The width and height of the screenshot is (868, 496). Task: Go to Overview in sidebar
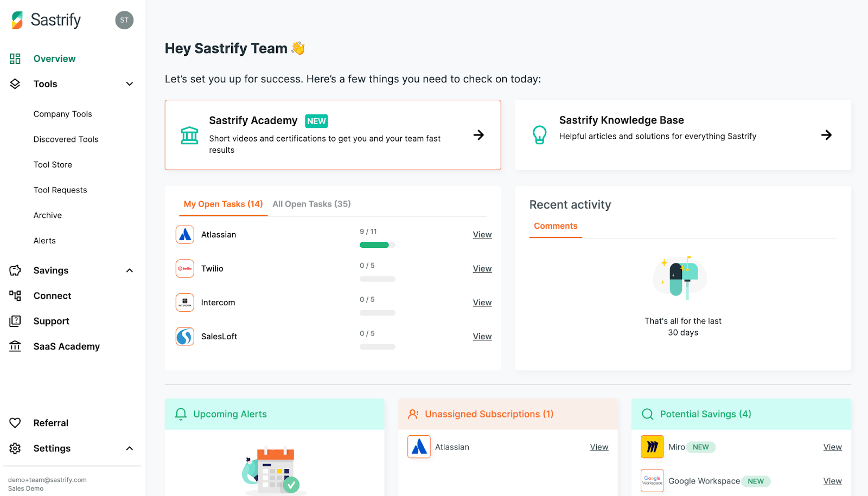54,59
